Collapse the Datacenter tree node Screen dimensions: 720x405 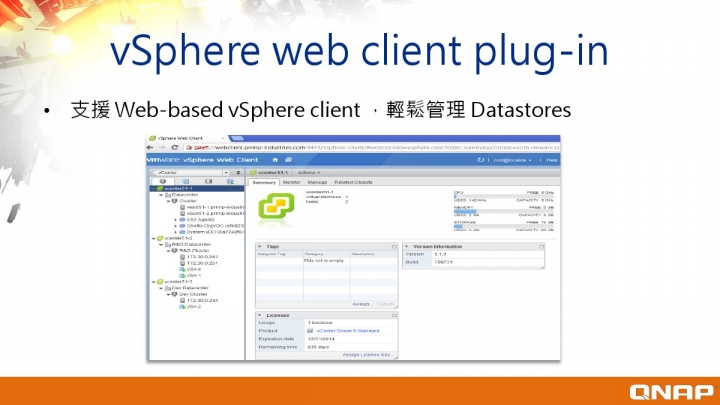161,195
